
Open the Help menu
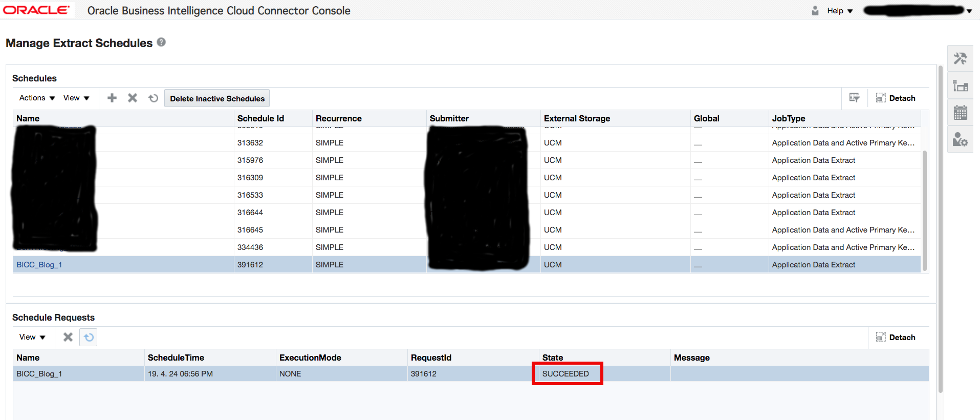point(840,11)
